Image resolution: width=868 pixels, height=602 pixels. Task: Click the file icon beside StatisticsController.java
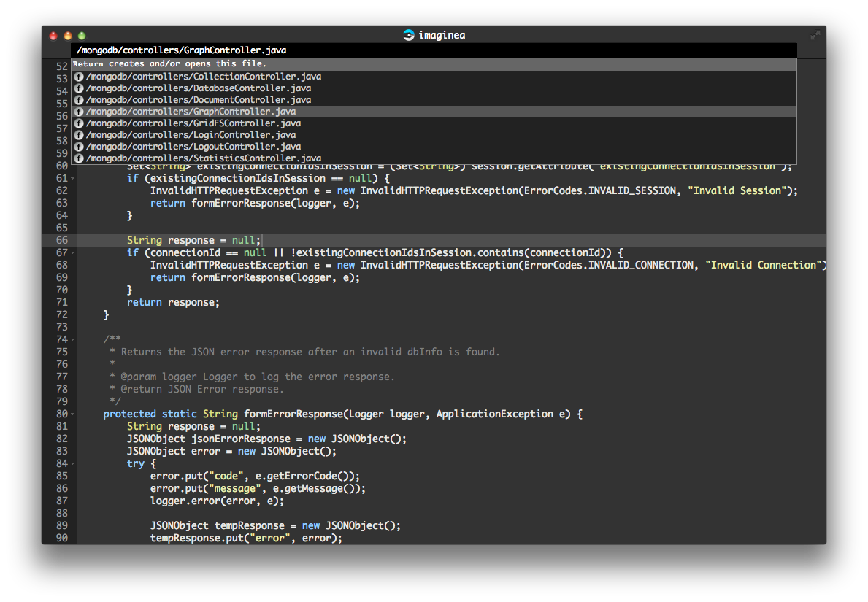[79, 158]
